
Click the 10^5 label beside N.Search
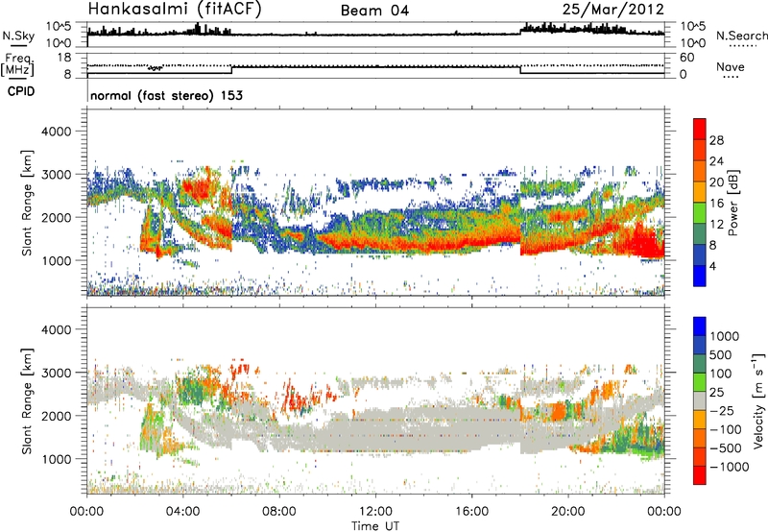tap(692, 27)
